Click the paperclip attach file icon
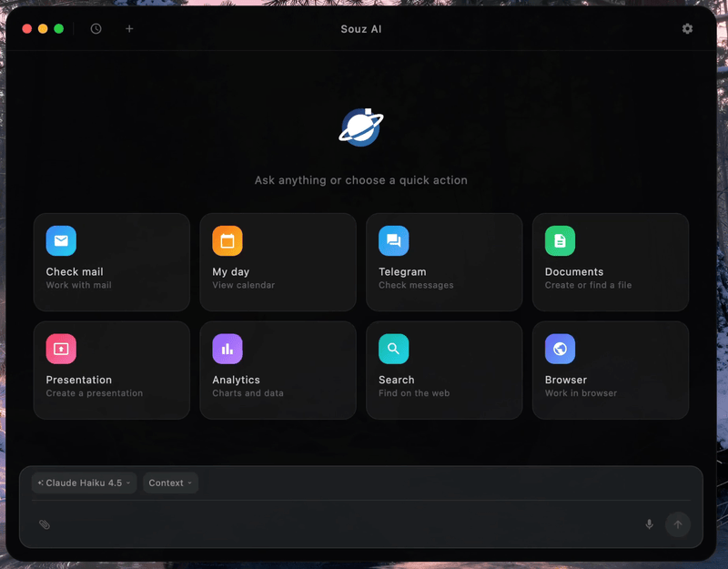 pos(45,524)
